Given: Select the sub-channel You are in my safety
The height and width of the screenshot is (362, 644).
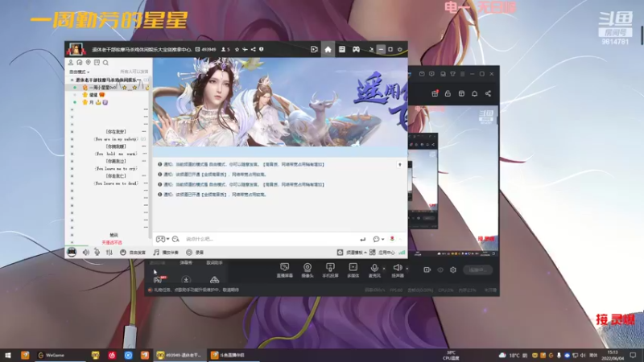Looking at the screenshot, I should (x=115, y=139).
